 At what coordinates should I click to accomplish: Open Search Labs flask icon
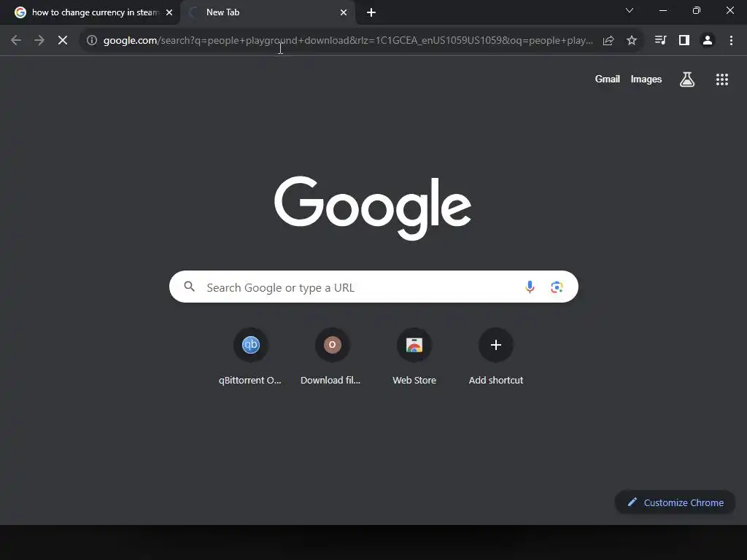click(687, 79)
